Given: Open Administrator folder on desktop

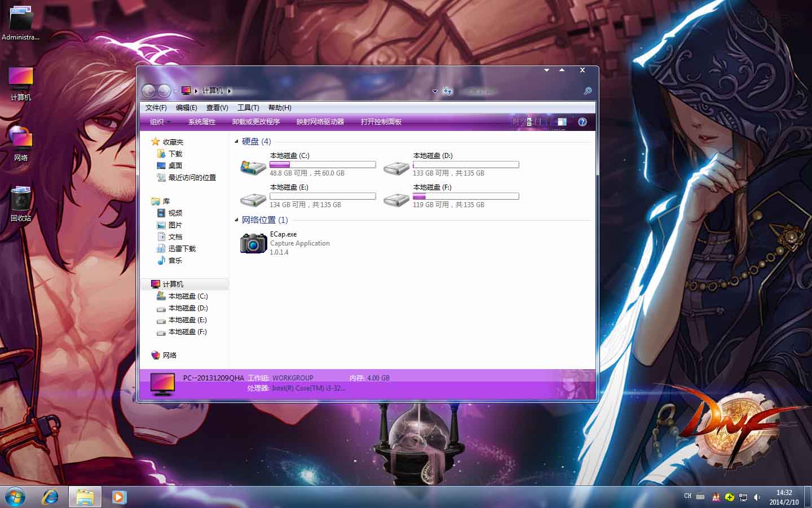Looking at the screenshot, I should click(x=21, y=24).
